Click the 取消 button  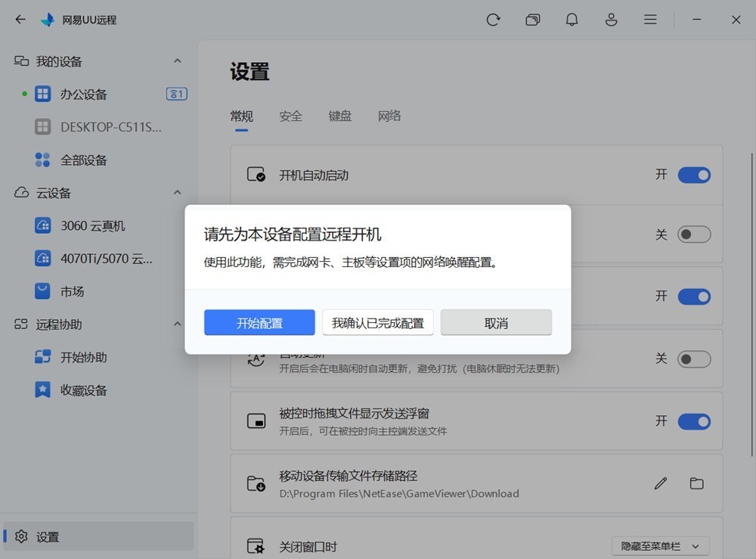click(496, 323)
